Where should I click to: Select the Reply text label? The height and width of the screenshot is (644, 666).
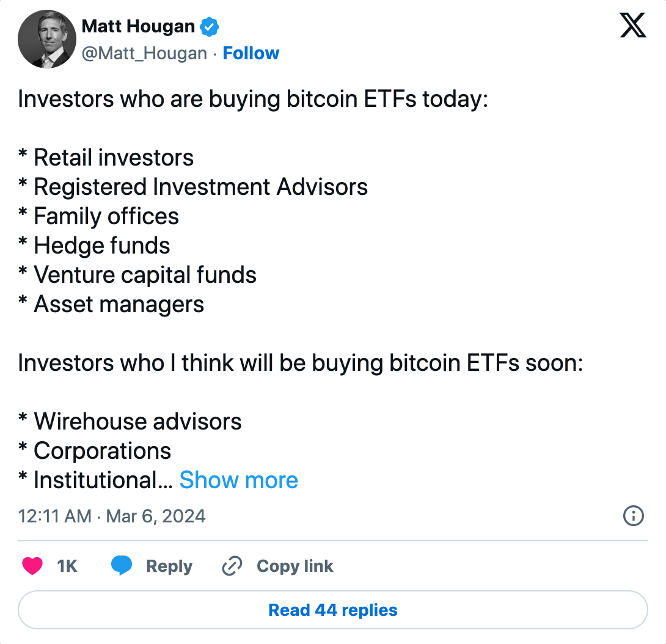click(169, 566)
